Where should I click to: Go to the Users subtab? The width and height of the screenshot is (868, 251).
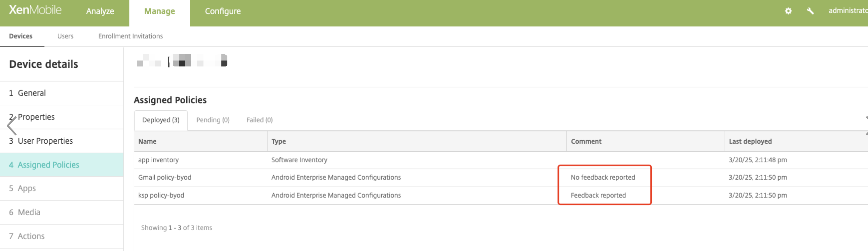[x=65, y=36]
